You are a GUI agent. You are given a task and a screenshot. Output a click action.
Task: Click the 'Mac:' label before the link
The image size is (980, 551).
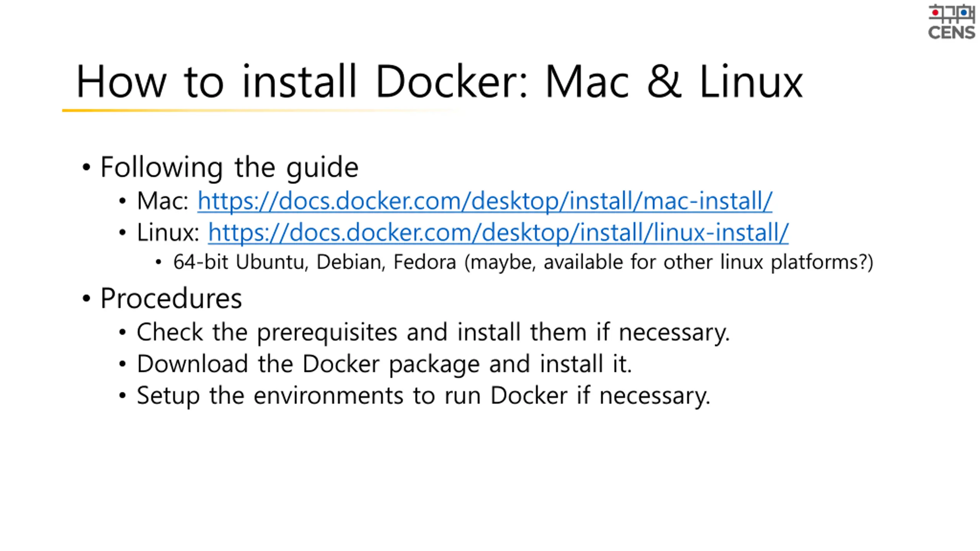point(163,201)
